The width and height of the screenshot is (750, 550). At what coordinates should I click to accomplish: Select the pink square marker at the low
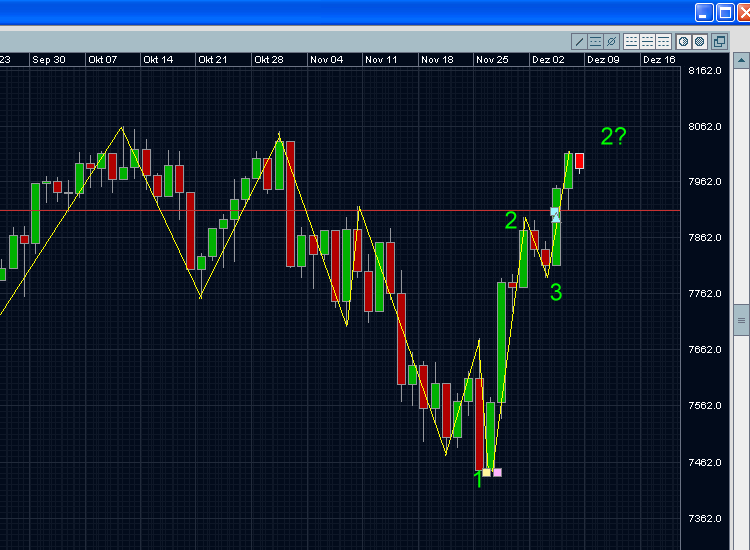497,473
